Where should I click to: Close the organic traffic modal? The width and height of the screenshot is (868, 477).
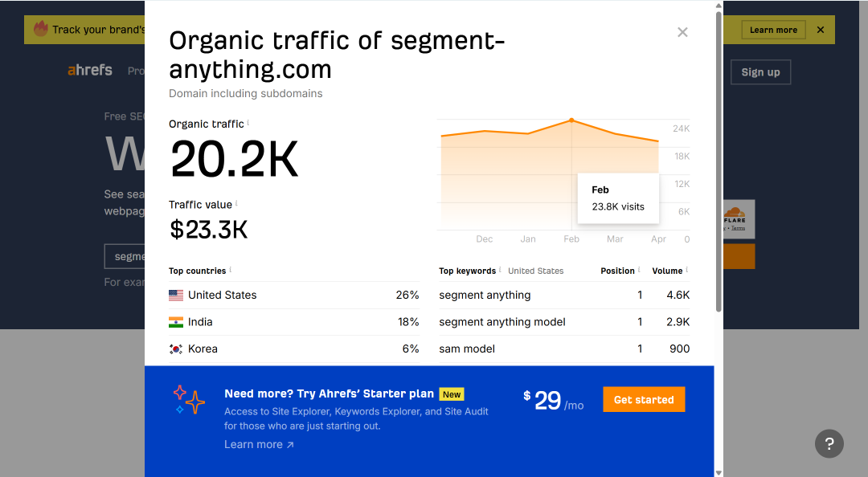coord(682,32)
